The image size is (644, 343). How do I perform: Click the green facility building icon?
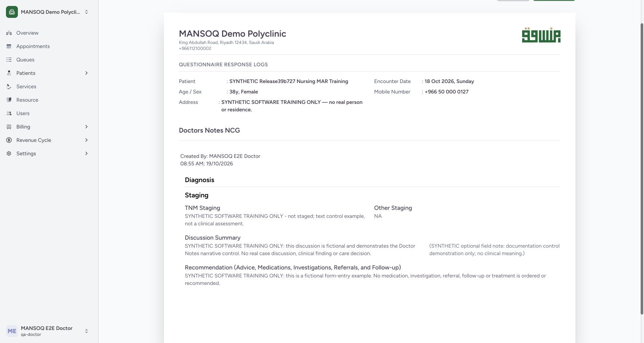(x=12, y=12)
